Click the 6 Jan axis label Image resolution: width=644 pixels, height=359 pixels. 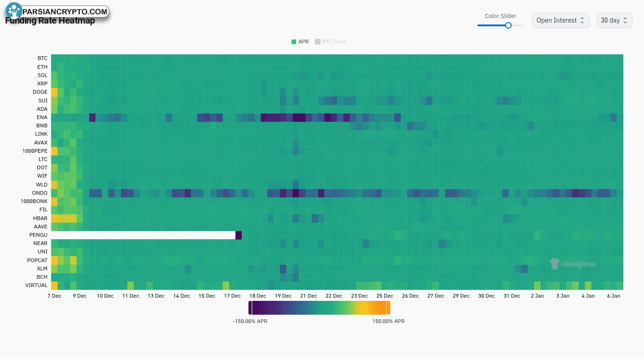click(614, 296)
